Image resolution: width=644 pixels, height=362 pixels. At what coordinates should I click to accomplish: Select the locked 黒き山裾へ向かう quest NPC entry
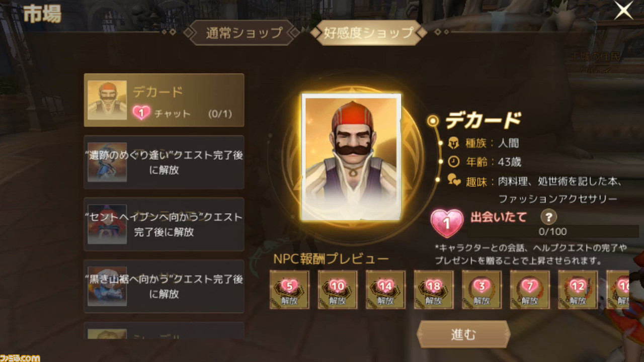164,286
